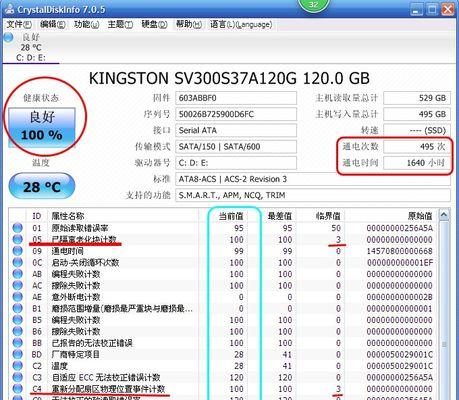Click the status orb of row B5
Viewport: 459px width, 400px height.
pos(17,320)
